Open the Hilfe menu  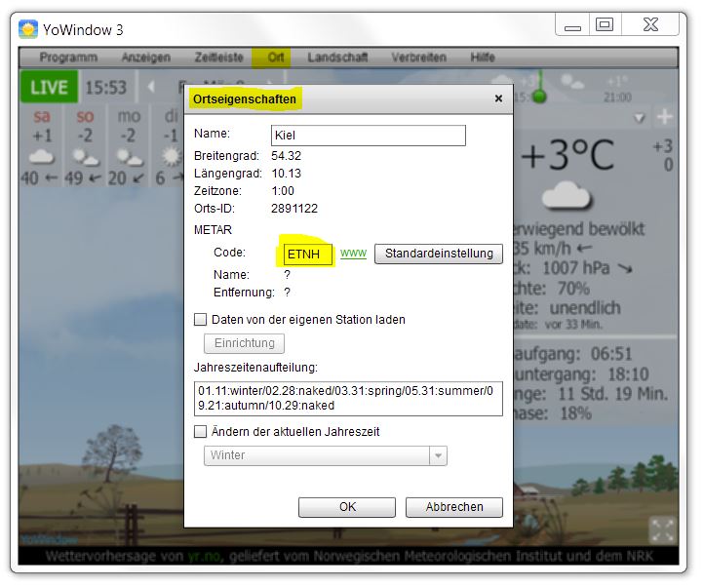point(483,58)
